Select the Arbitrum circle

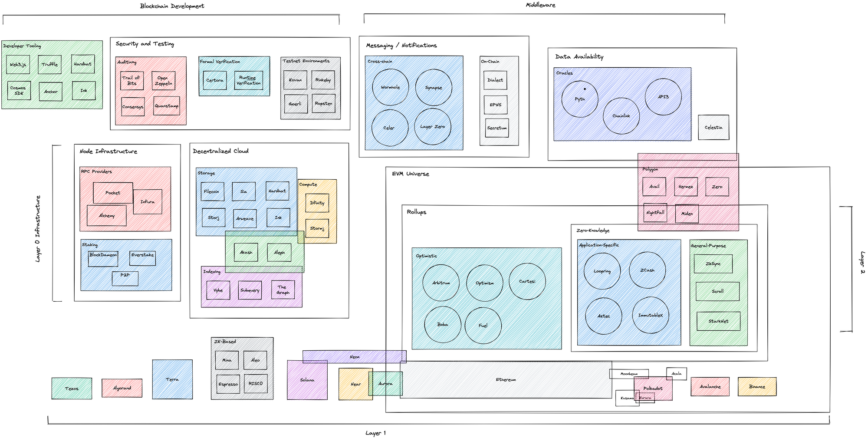click(x=441, y=283)
